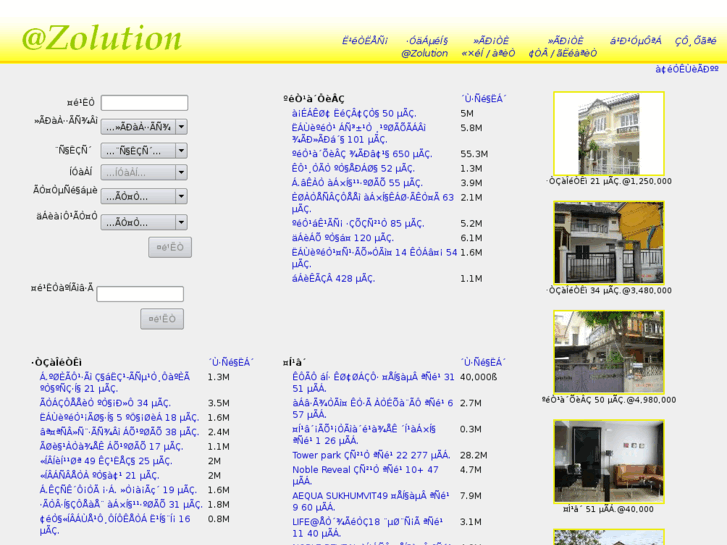Click the view-all link heading the lower middle listing

[x=483, y=362]
